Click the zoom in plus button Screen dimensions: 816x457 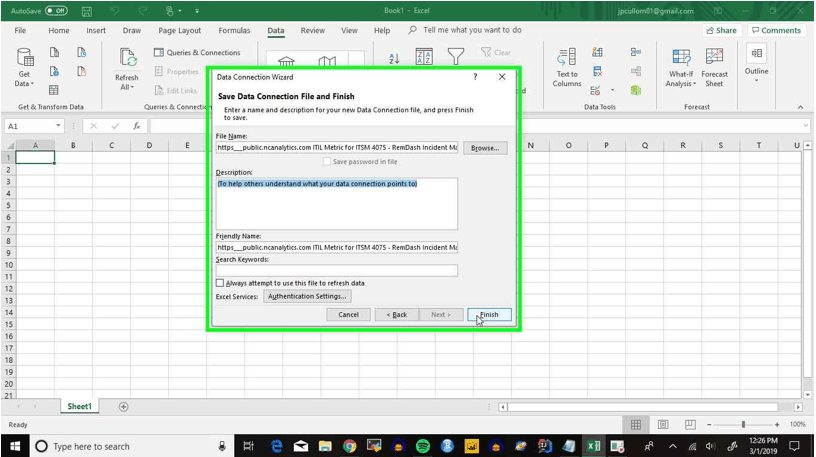coord(777,425)
